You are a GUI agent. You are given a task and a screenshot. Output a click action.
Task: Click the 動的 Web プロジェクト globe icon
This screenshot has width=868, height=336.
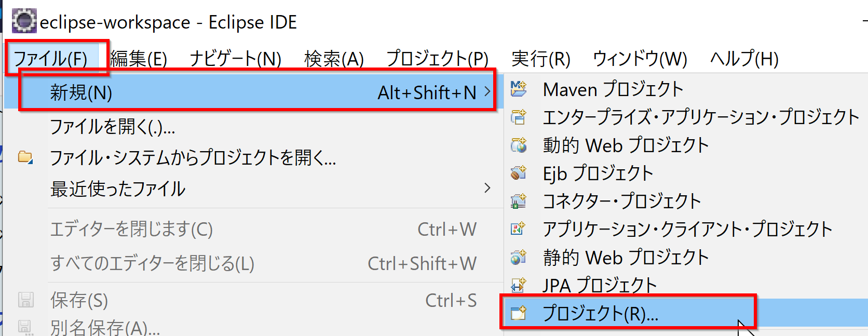tap(518, 145)
